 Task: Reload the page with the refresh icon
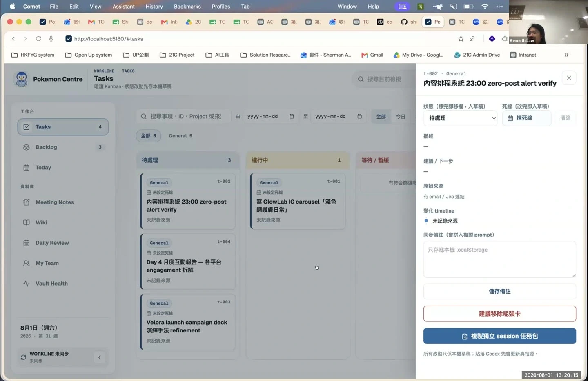(38, 39)
